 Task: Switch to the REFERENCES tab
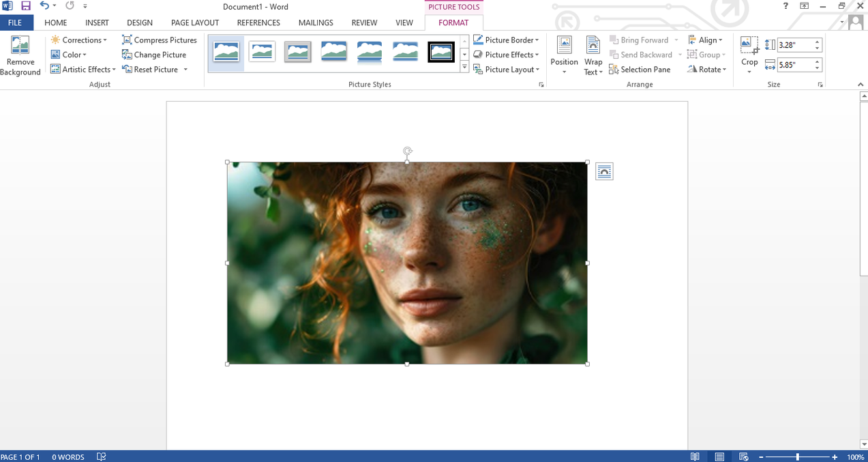pyautogui.click(x=258, y=23)
